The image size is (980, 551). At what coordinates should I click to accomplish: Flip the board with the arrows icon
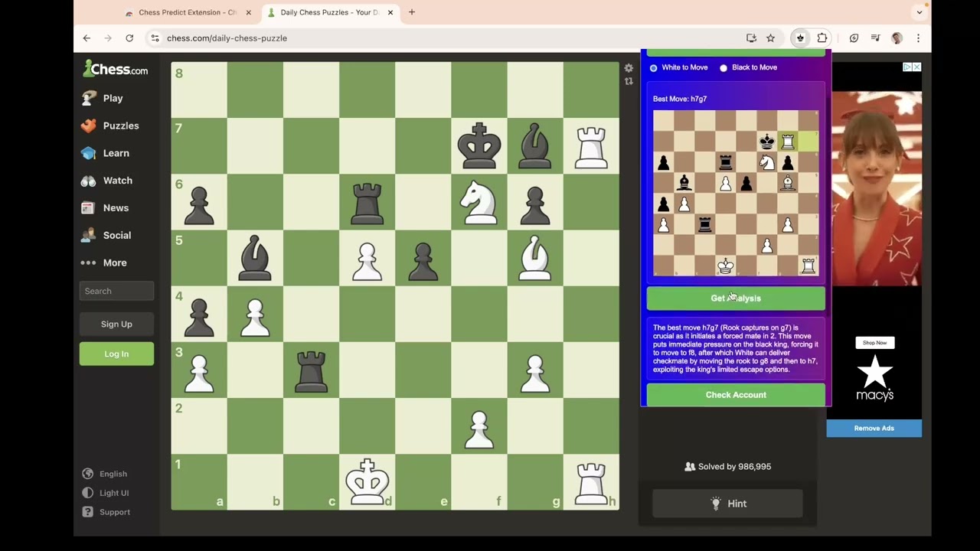[x=629, y=81]
